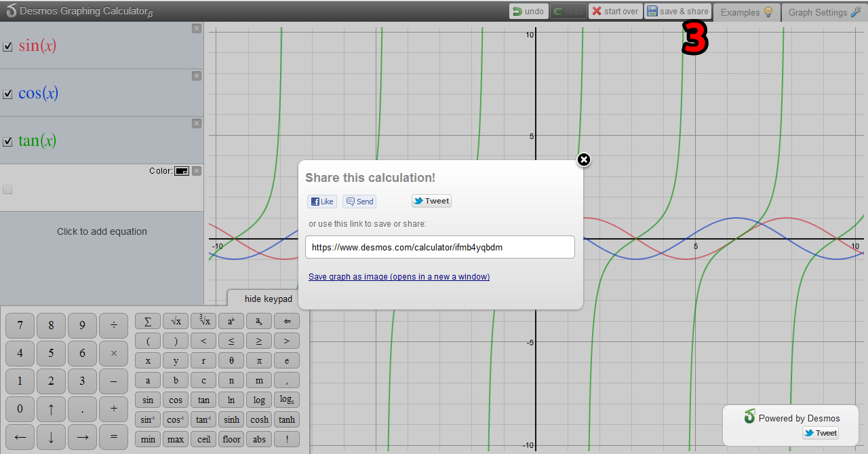
Task: Click the exponent a^b key
Action: [231, 321]
